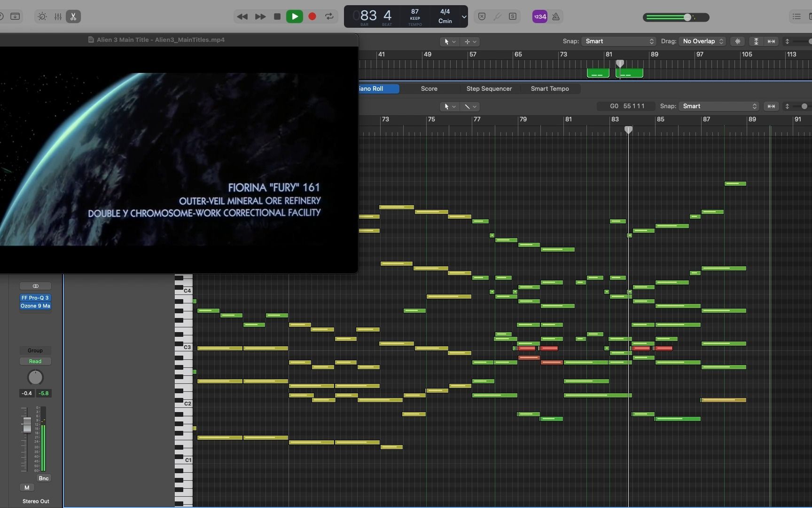Viewport: 812px width, 508px height.
Task: Click the Group slot on channel strip
Action: pyautogui.click(x=35, y=350)
